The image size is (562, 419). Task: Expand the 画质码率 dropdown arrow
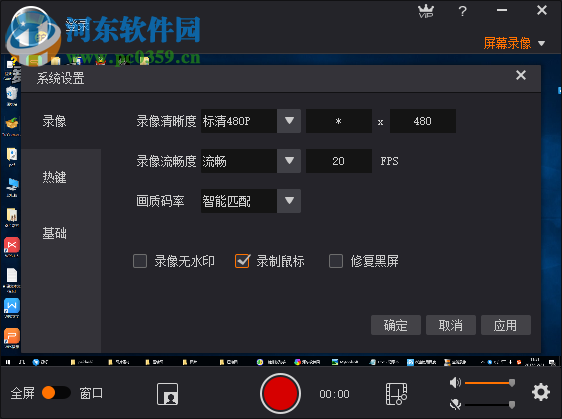click(289, 201)
